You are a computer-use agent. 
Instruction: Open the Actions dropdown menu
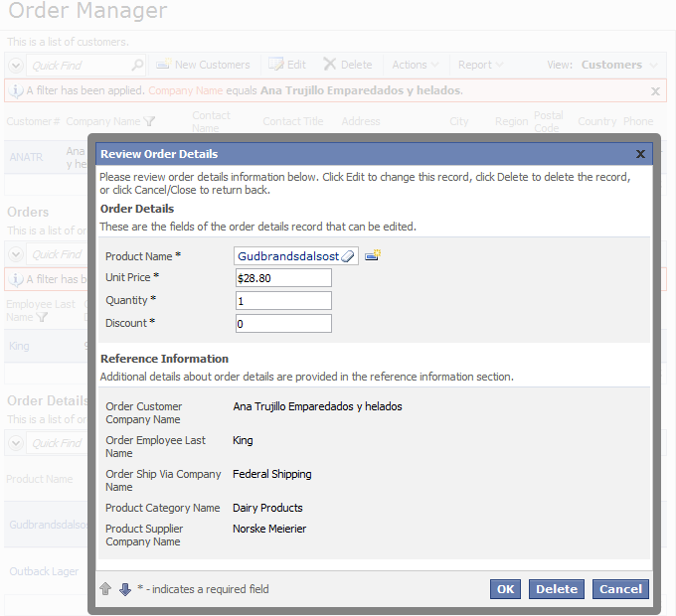[x=415, y=65]
